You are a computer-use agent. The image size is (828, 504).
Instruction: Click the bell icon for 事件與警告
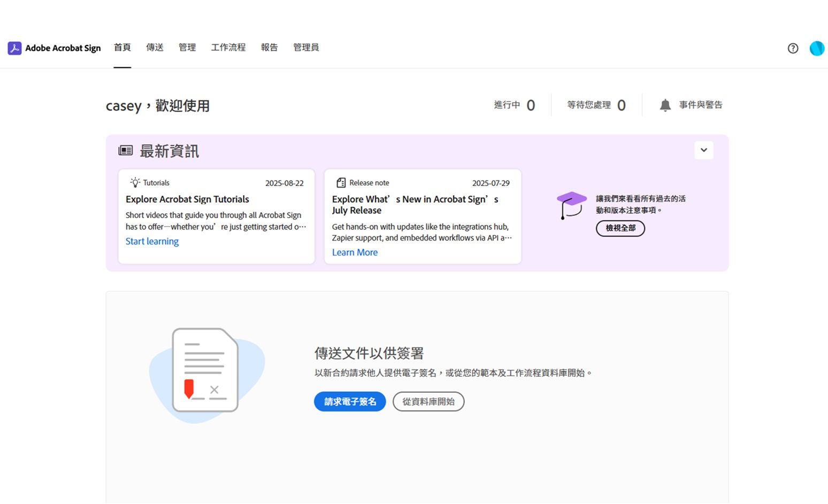click(665, 105)
